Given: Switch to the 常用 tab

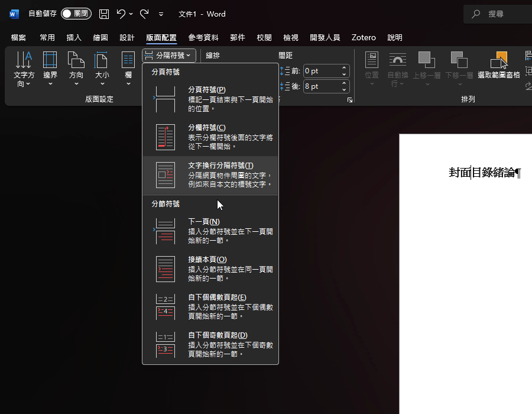Looking at the screenshot, I should (x=47, y=37).
